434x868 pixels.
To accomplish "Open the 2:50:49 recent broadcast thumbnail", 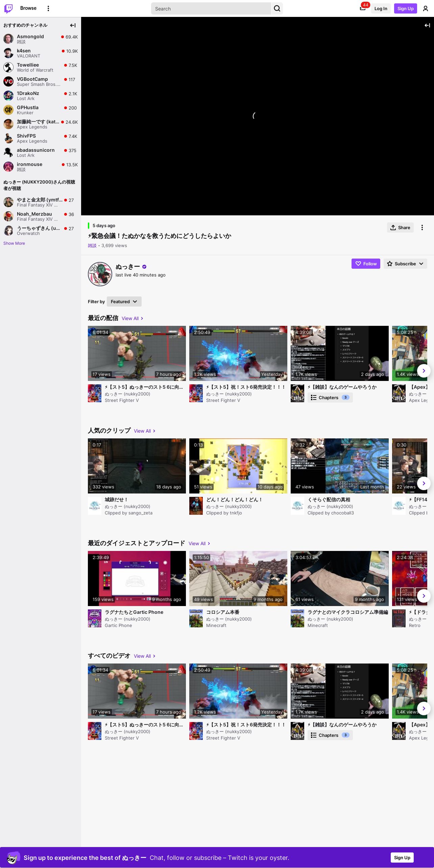I will click(x=238, y=353).
